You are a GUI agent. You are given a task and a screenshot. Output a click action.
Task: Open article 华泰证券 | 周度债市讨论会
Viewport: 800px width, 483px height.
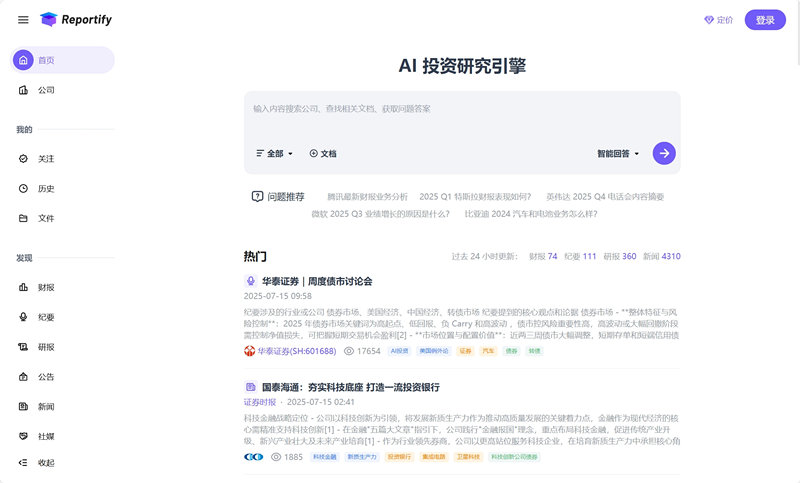(x=317, y=282)
